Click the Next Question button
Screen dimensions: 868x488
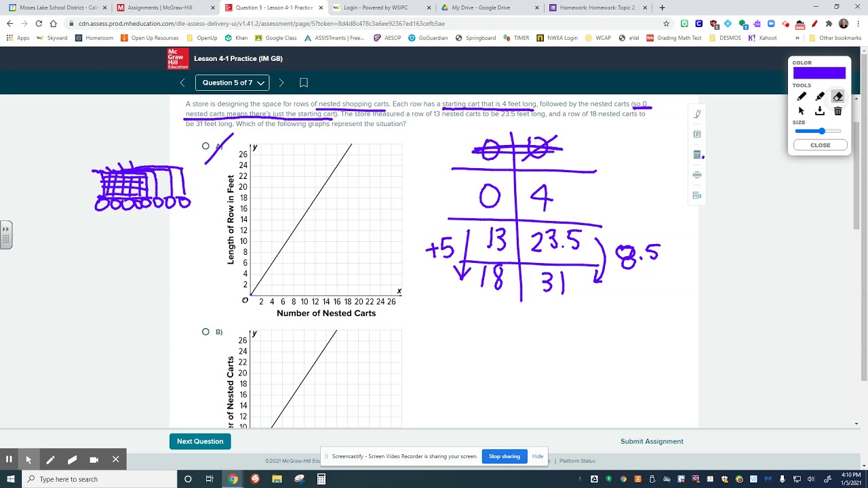(x=200, y=441)
